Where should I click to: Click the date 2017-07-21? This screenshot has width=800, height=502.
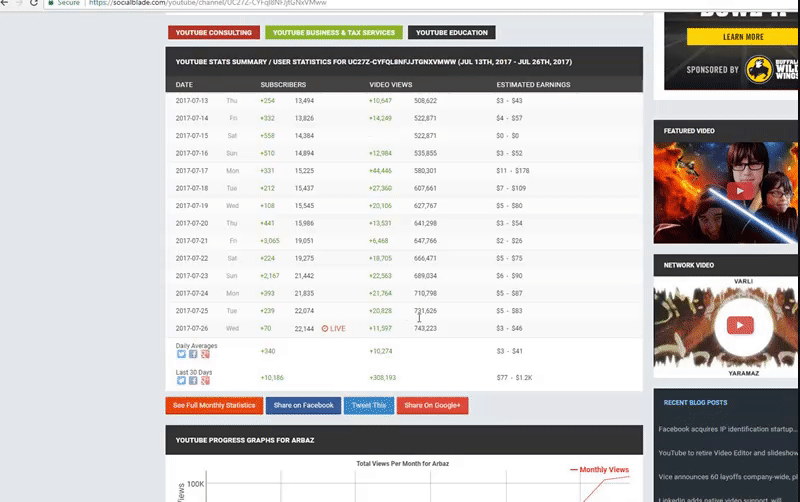192,241
